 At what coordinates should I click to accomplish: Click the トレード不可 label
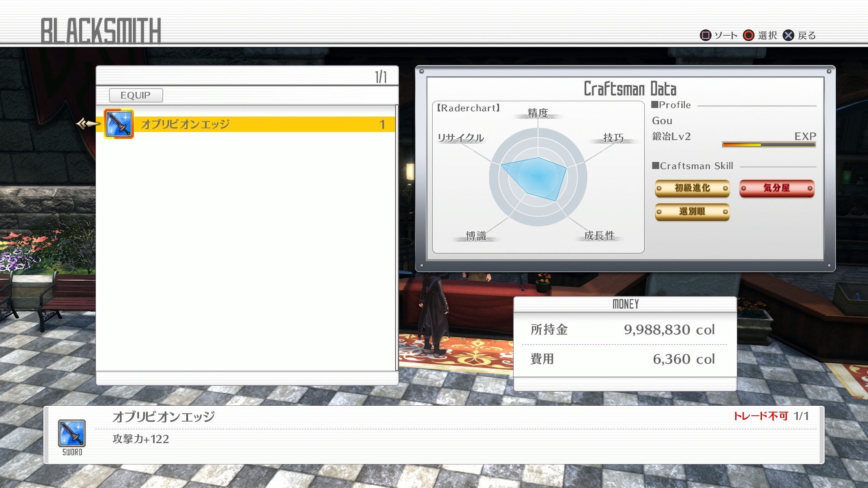[760, 416]
